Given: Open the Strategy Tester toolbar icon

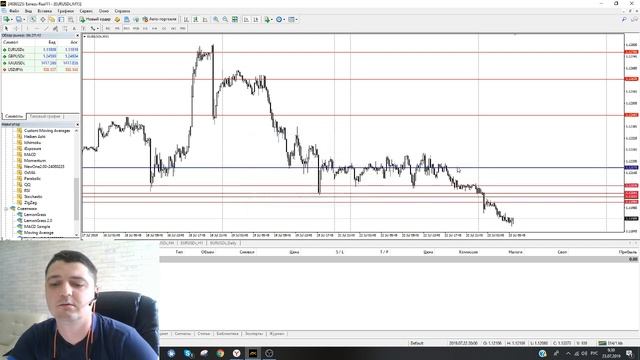Looking at the screenshot, I should (x=71, y=19).
